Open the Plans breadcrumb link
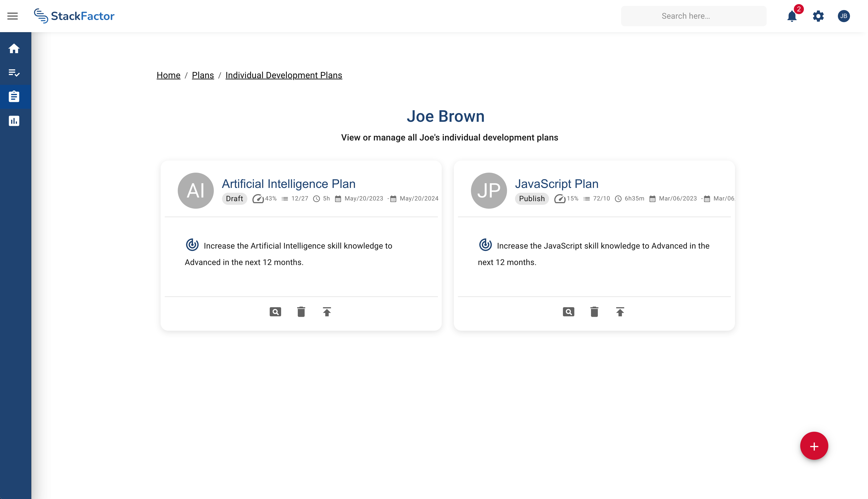868x499 pixels. [203, 75]
